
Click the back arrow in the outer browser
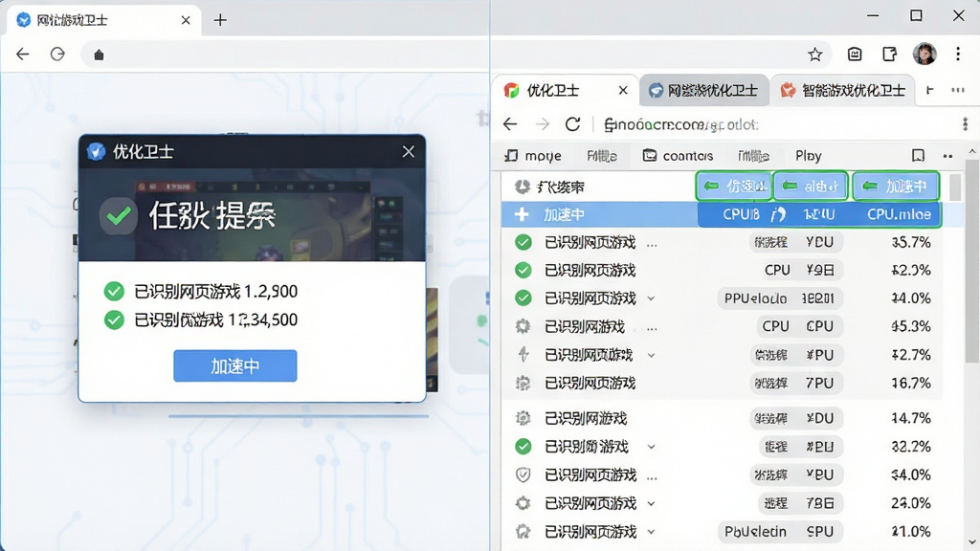(x=23, y=55)
